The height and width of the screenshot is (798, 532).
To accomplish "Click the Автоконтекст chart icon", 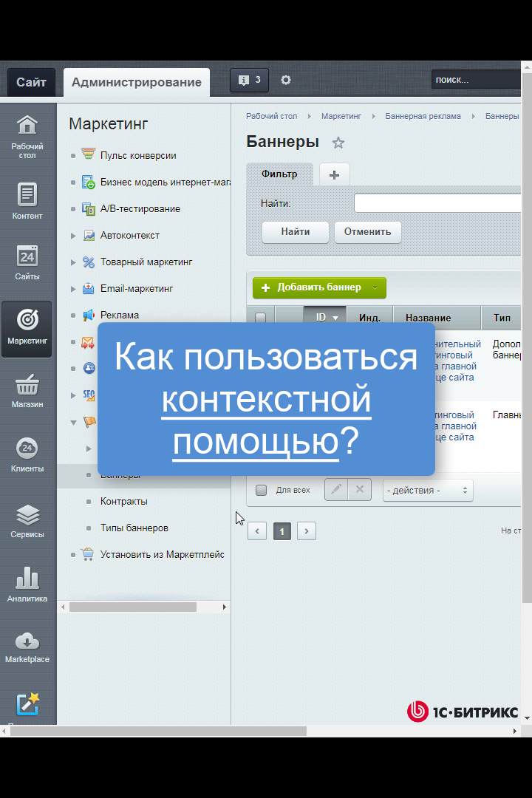I will point(89,235).
